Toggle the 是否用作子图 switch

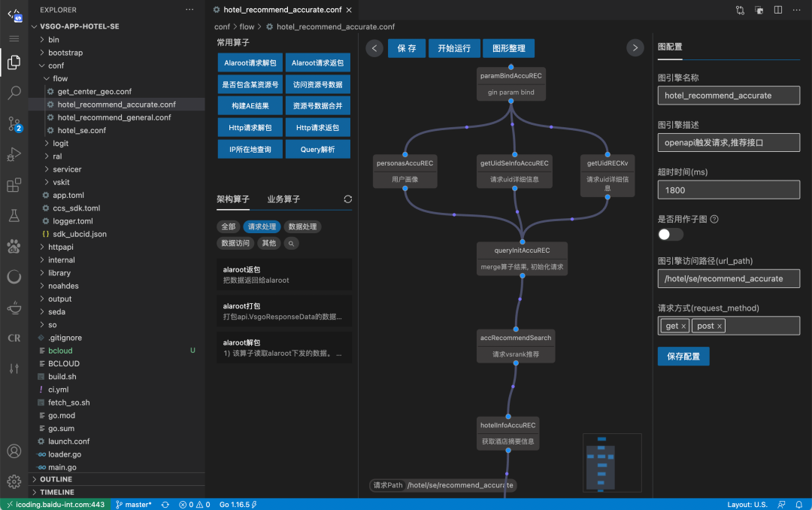point(671,234)
